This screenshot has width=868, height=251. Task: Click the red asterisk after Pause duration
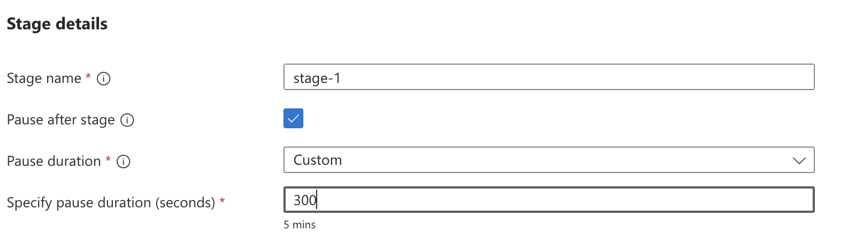point(108,160)
